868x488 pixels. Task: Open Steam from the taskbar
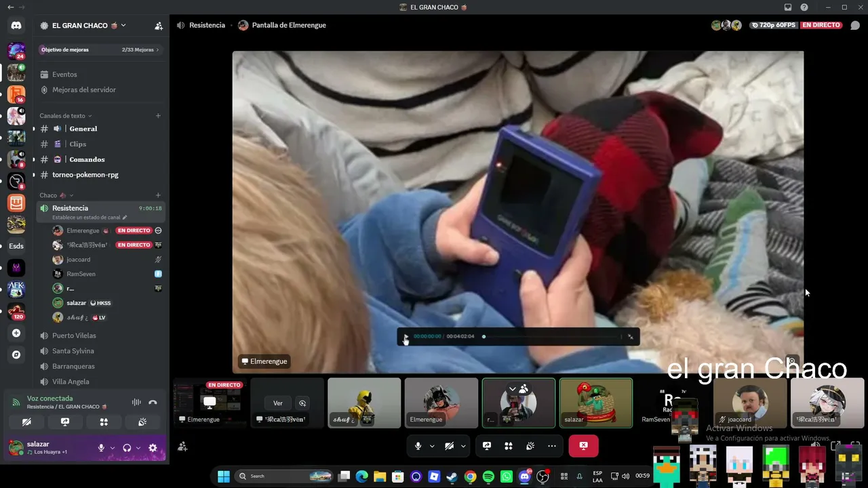pyautogui.click(x=452, y=476)
